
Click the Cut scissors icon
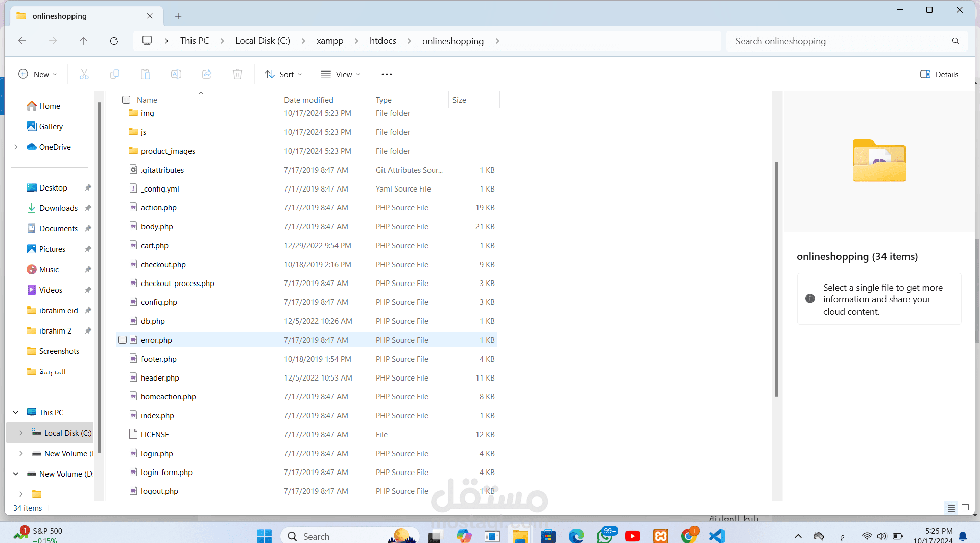tap(84, 75)
